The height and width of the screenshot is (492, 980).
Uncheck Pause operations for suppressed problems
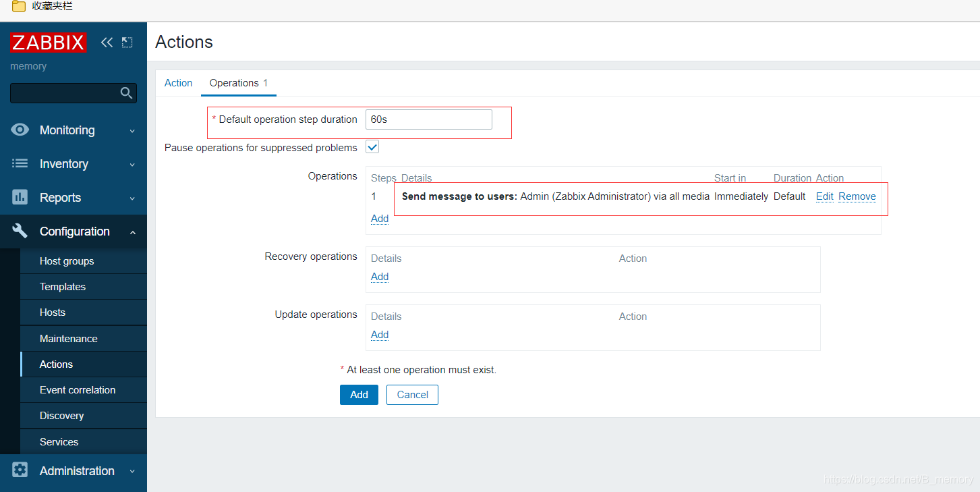click(x=372, y=147)
